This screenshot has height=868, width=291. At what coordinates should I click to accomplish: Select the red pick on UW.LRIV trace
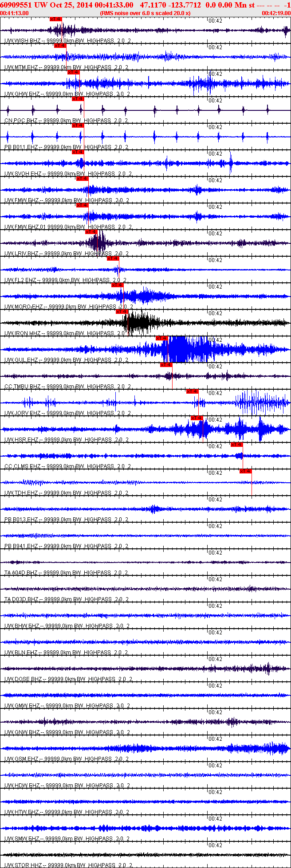point(91,232)
